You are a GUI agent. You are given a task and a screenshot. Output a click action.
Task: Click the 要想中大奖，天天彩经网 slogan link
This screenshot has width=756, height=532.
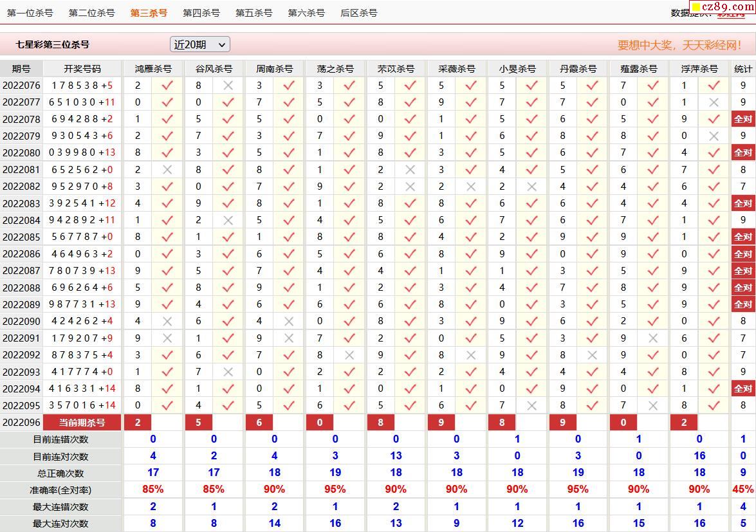pyautogui.click(x=680, y=45)
